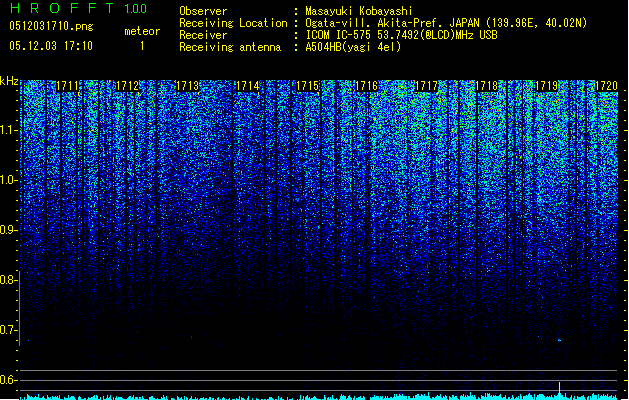Select the file name 0512031710.png
629x400 pixels.
click(x=51, y=26)
